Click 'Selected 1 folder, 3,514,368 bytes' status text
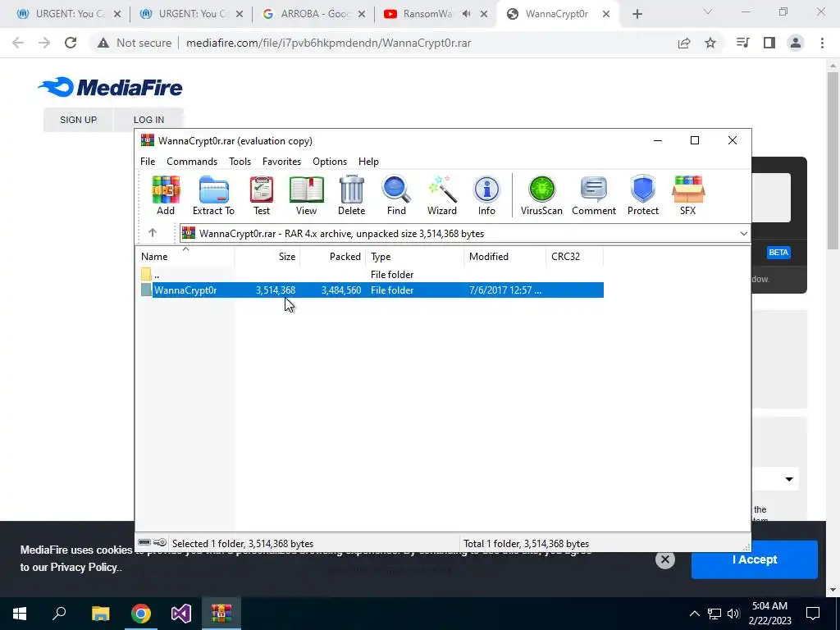The image size is (840, 630). coord(243,544)
